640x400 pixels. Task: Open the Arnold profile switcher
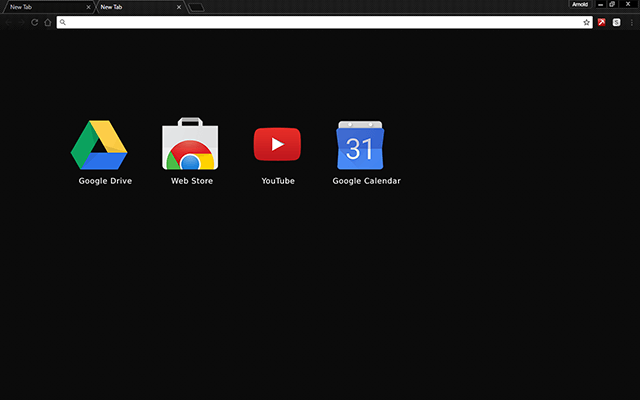[x=579, y=5]
